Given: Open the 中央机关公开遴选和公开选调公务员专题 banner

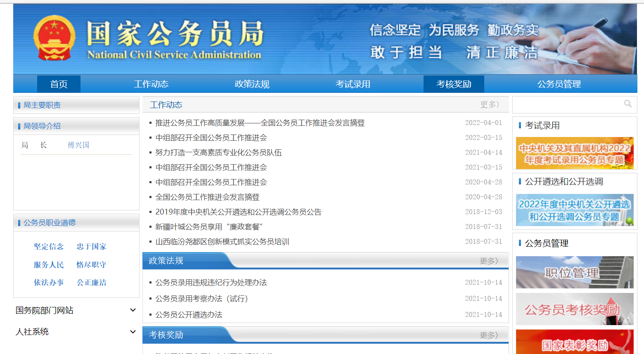Looking at the screenshot, I should [575, 210].
